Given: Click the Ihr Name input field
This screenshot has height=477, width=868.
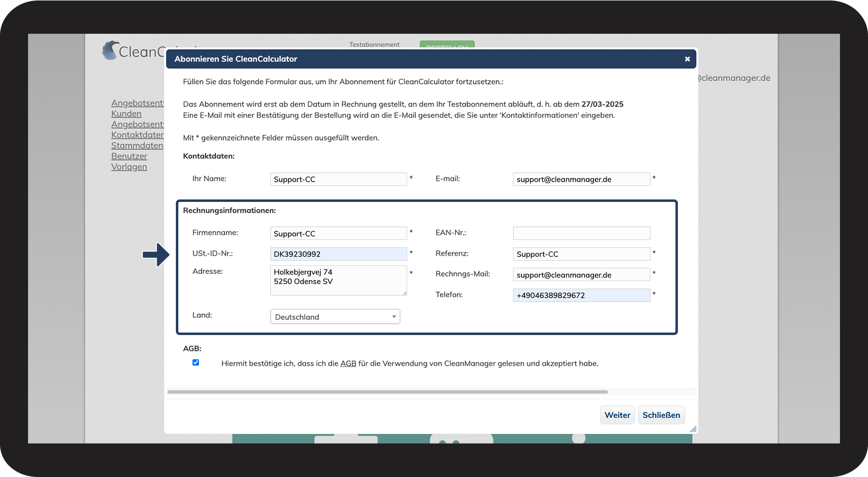Looking at the screenshot, I should [x=338, y=179].
